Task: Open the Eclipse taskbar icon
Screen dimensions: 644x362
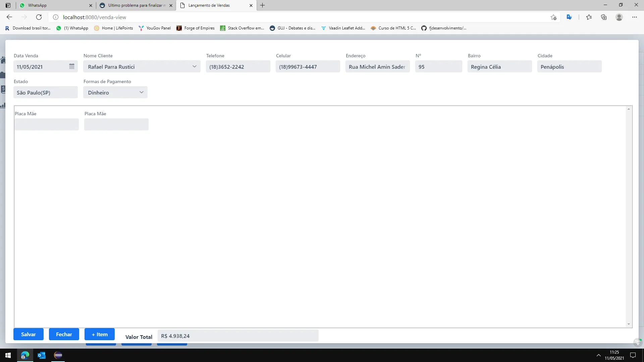Action: pos(58,355)
